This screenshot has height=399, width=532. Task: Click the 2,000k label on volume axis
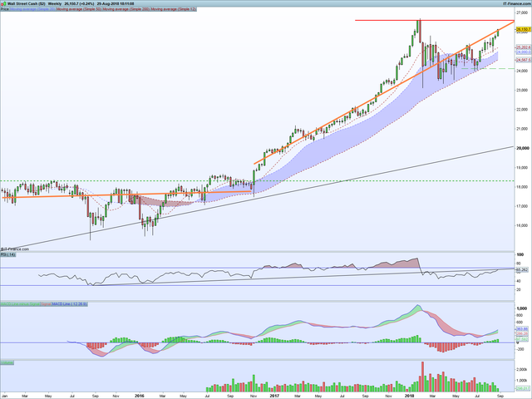point(521,370)
